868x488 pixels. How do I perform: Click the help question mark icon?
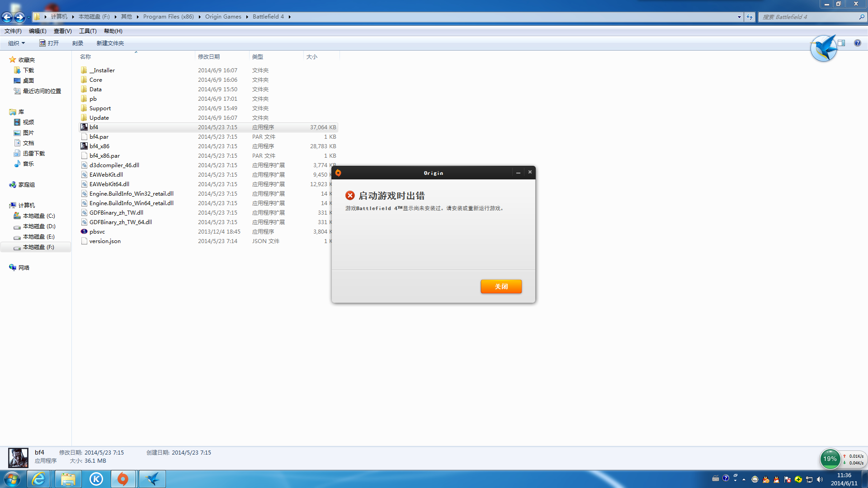[x=857, y=43]
